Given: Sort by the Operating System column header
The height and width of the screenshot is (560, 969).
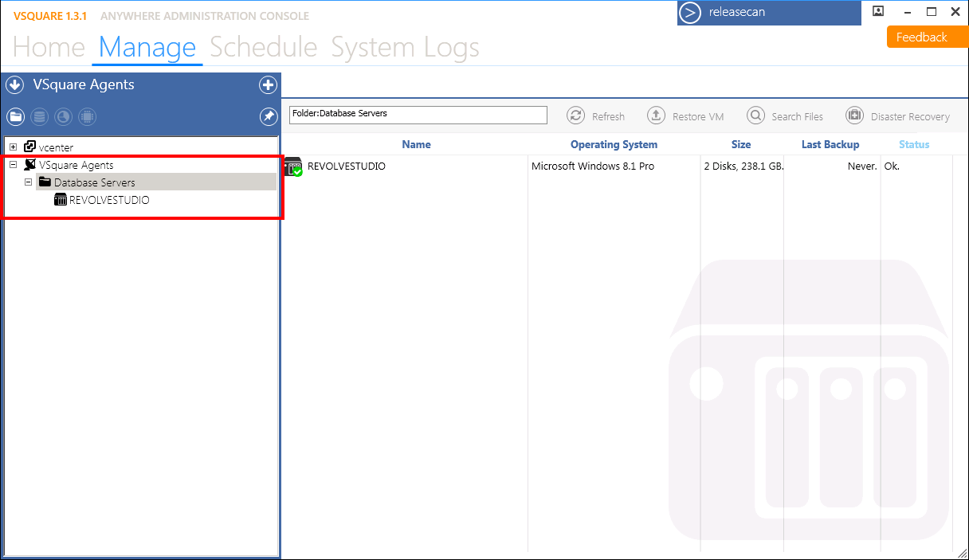Looking at the screenshot, I should pyautogui.click(x=614, y=144).
